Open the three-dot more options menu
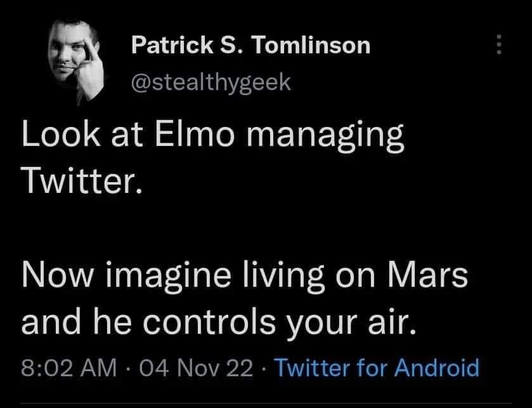Image resolution: width=532 pixels, height=408 pixels. (499, 44)
